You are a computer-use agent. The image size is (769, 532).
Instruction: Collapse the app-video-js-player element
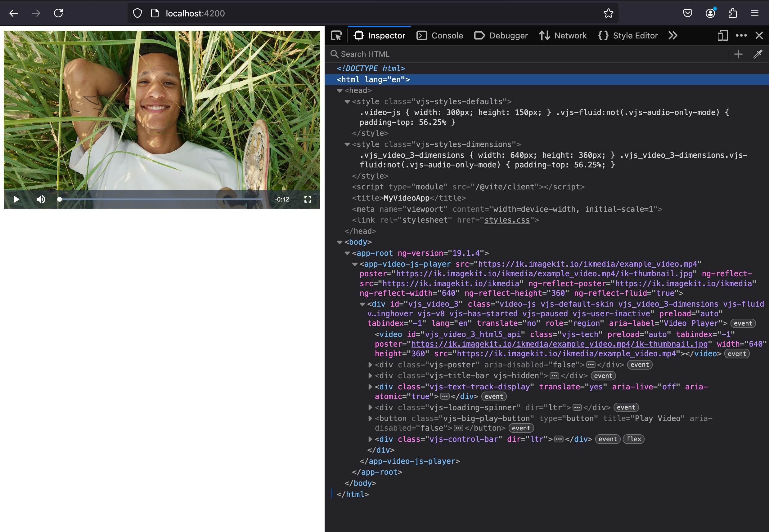click(x=355, y=264)
